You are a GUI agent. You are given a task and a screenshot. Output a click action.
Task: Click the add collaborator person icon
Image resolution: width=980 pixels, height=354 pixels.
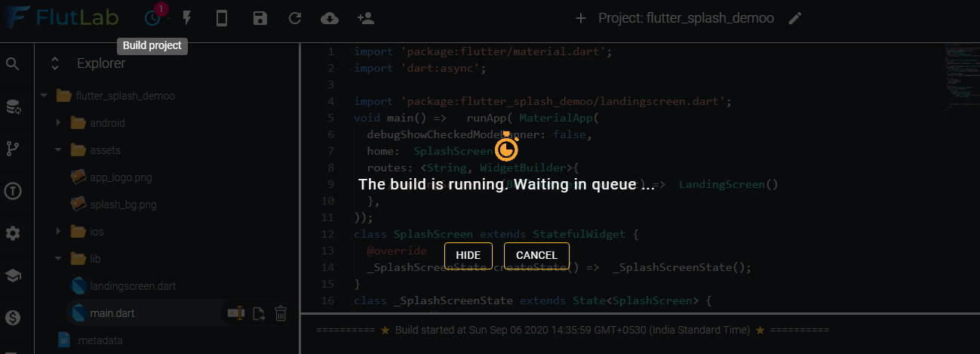point(365,18)
